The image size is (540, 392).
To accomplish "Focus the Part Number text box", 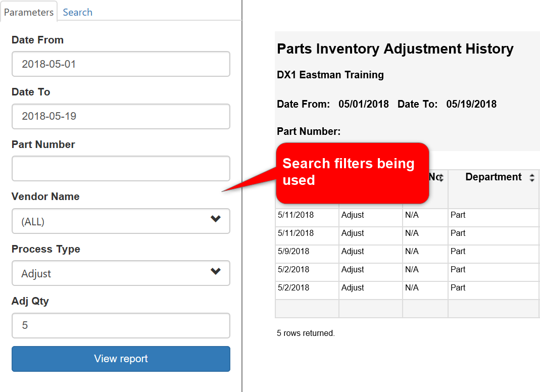I will (x=121, y=168).
